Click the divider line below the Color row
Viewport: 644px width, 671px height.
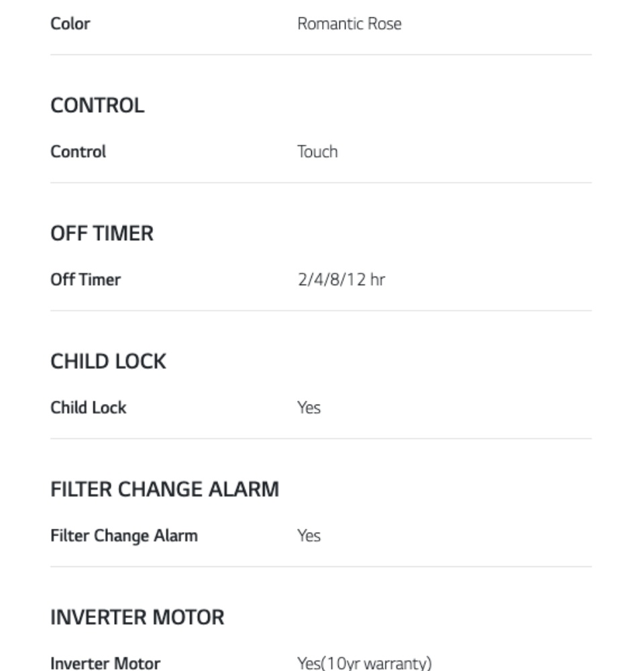point(321,55)
